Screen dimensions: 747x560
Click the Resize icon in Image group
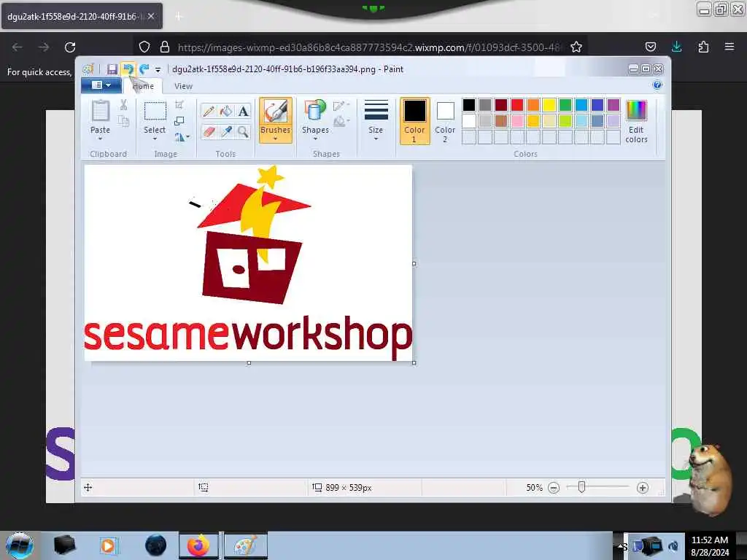[x=179, y=121]
